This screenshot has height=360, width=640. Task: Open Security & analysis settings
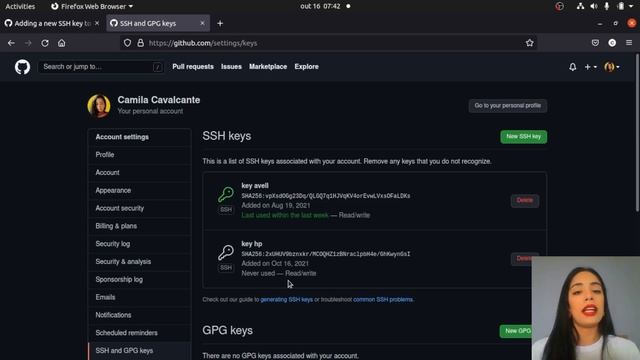[x=140, y=262]
